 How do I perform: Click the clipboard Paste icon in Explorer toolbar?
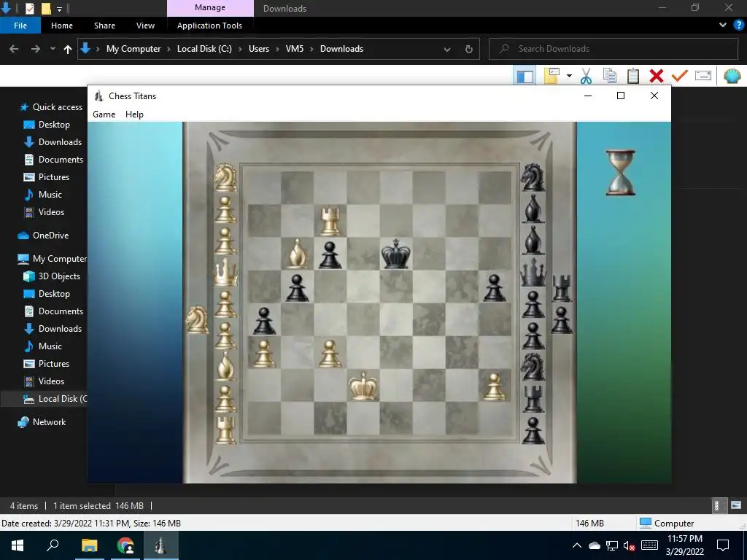pos(632,76)
